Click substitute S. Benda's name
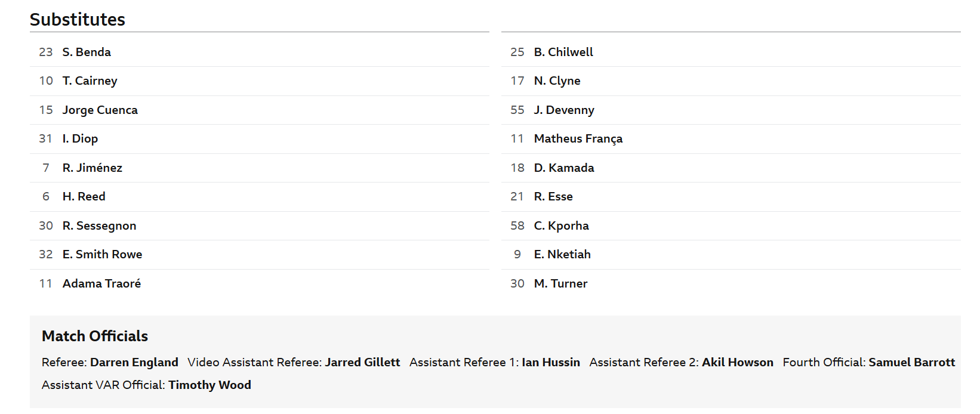Image resolution: width=980 pixels, height=414 pixels. pos(87,52)
